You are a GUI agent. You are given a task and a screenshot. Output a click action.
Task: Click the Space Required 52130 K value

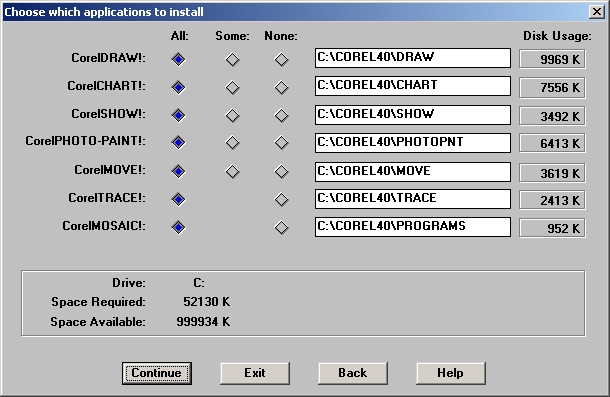click(206, 302)
